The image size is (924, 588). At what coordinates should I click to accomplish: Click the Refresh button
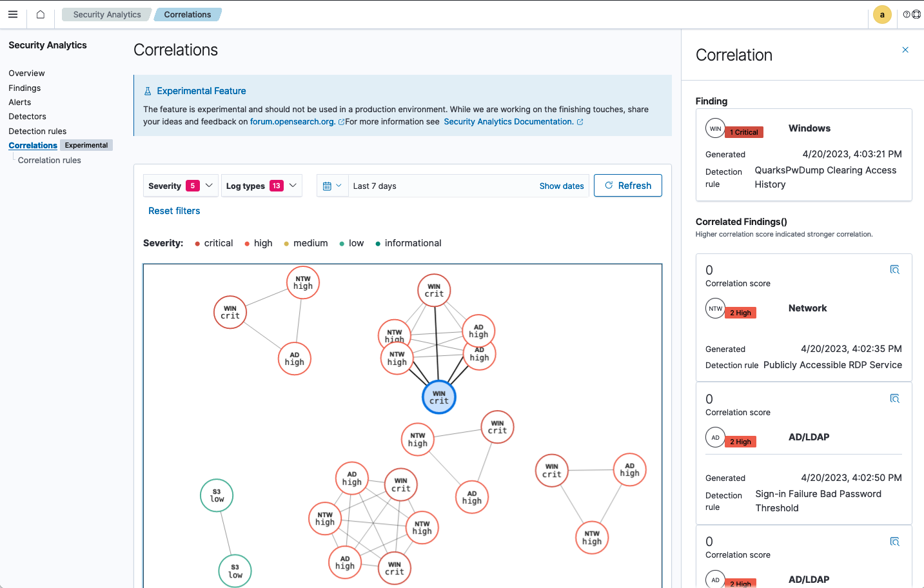pyautogui.click(x=627, y=185)
